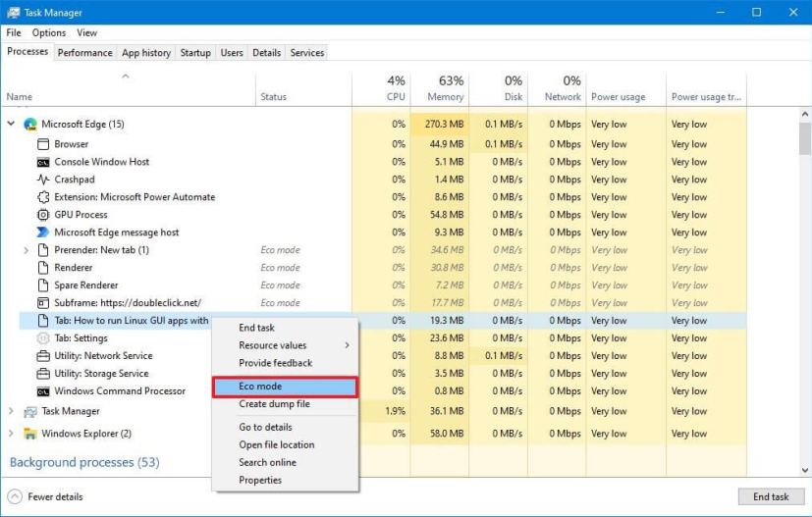812x517 pixels.
Task: Collapse view using Fewer details arrow
Action: coord(15,496)
